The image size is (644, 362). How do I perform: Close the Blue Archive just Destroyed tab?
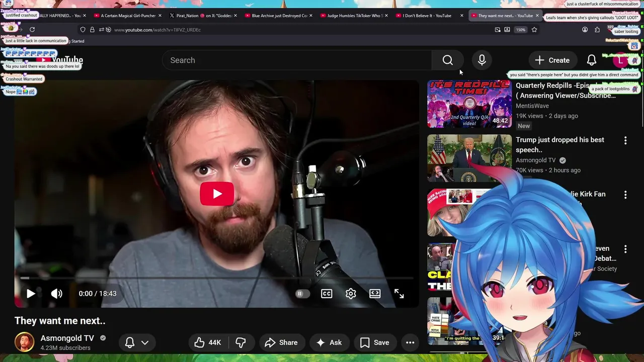[x=311, y=16]
